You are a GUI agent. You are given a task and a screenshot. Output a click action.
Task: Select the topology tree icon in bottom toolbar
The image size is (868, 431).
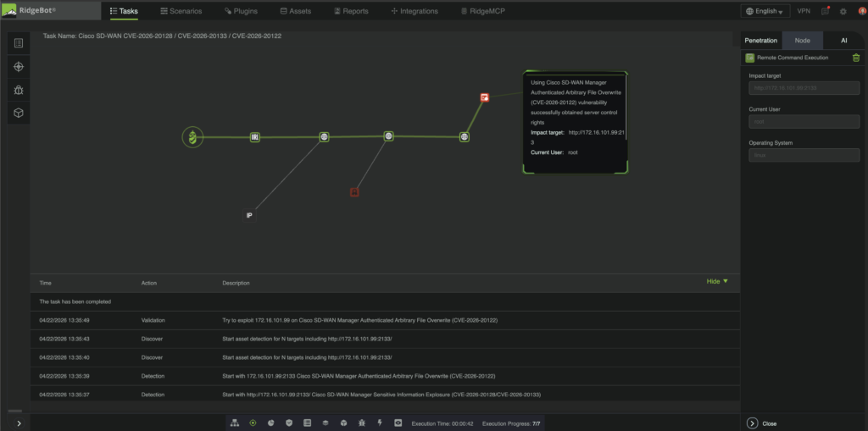(235, 423)
